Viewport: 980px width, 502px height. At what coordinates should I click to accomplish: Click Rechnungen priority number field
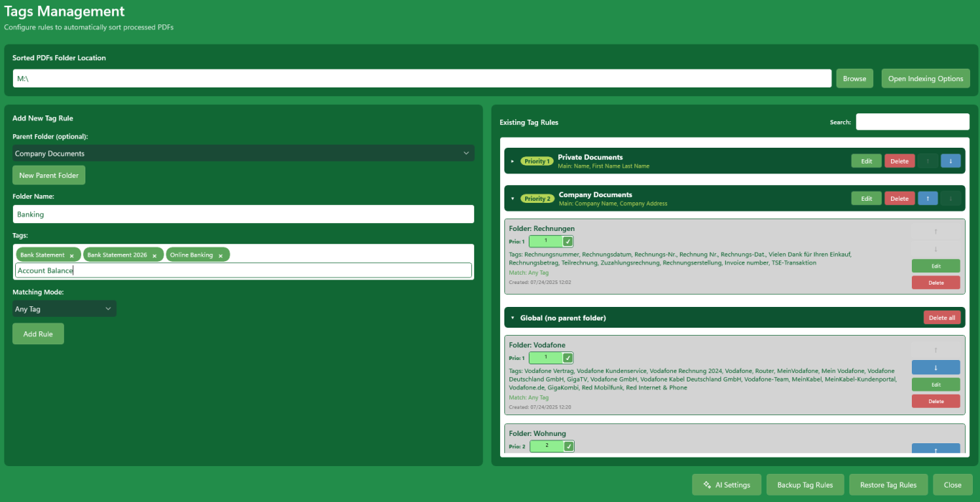545,242
